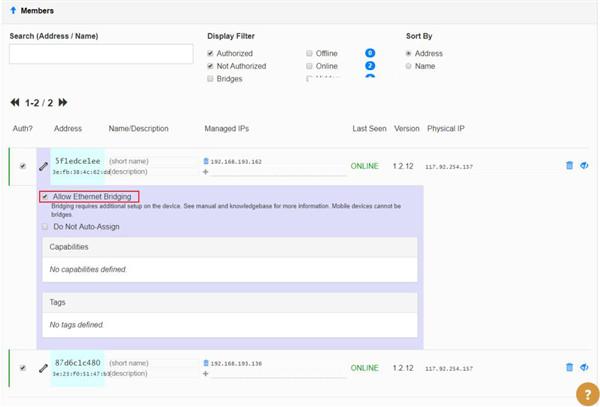Delete managed IP 192.168.193.136
600x407 pixels.
pos(206,363)
